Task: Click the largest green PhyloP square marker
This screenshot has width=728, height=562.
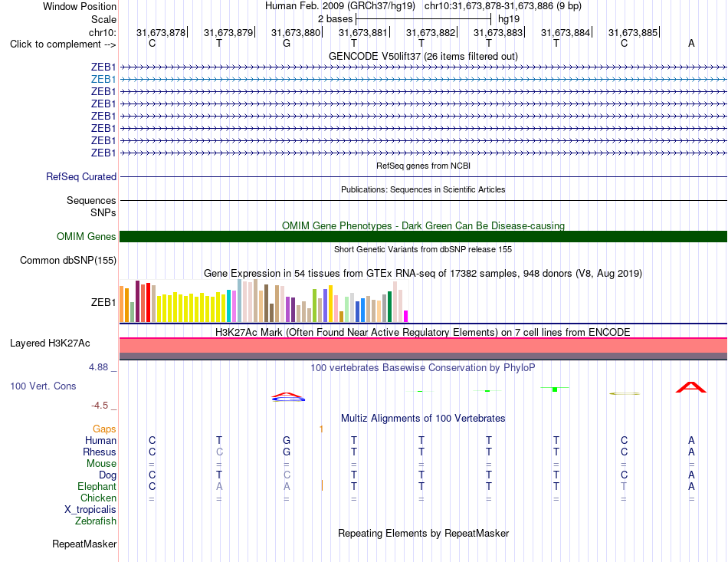Action: pyautogui.click(x=555, y=389)
